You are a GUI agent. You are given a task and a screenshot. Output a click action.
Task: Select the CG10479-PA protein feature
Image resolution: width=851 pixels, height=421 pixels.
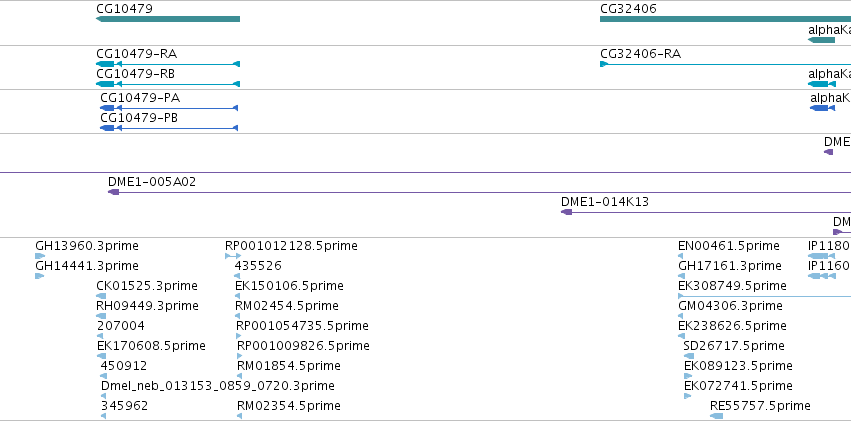pos(169,108)
